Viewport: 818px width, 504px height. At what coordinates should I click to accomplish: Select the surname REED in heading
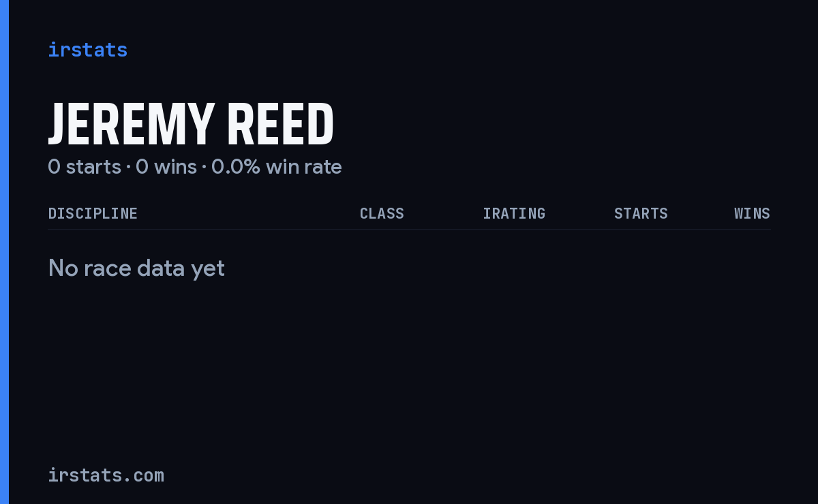tap(280, 125)
